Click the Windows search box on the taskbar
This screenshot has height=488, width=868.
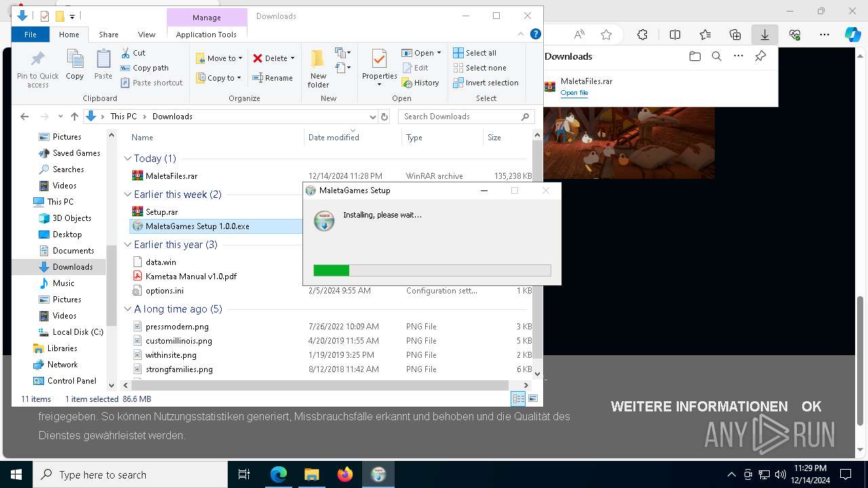130,475
